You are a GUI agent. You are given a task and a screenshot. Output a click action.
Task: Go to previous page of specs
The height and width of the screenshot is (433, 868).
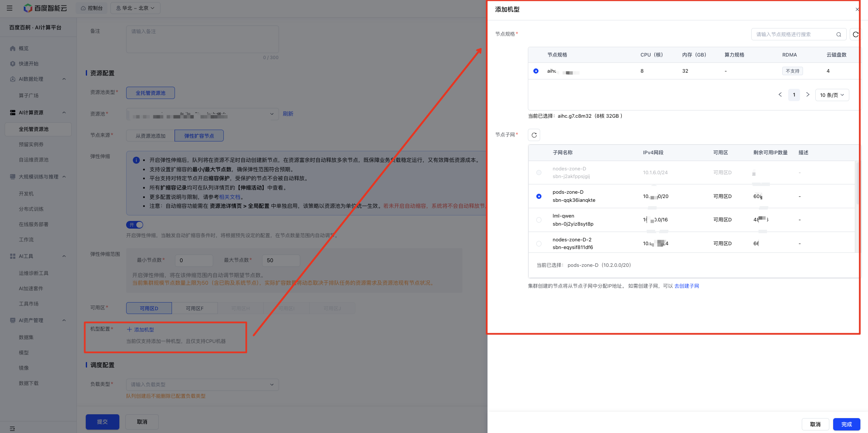780,95
